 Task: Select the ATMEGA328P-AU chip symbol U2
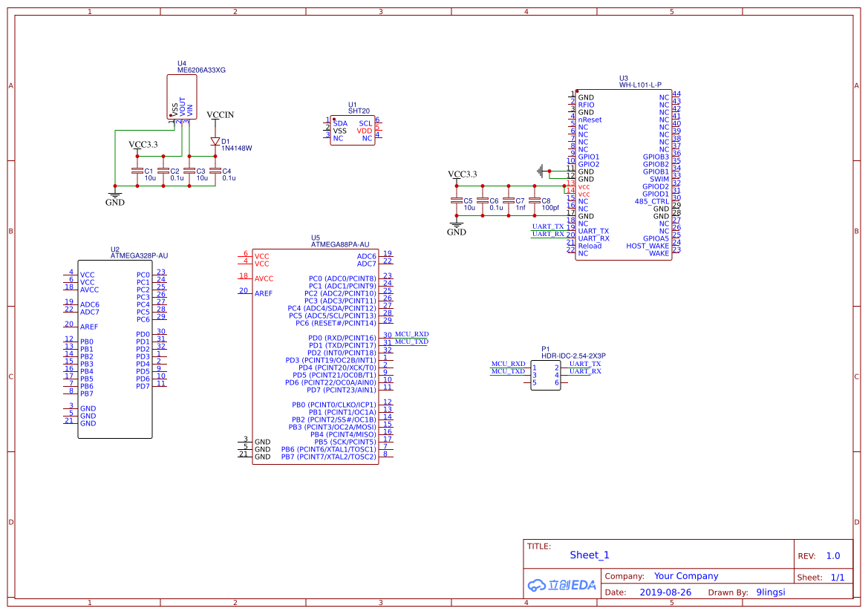pos(115,349)
